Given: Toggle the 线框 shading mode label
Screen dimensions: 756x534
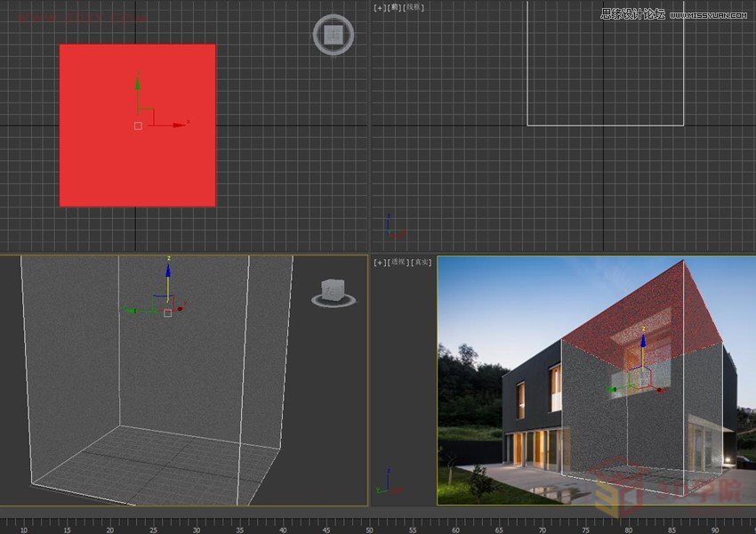Looking at the screenshot, I should point(412,7).
